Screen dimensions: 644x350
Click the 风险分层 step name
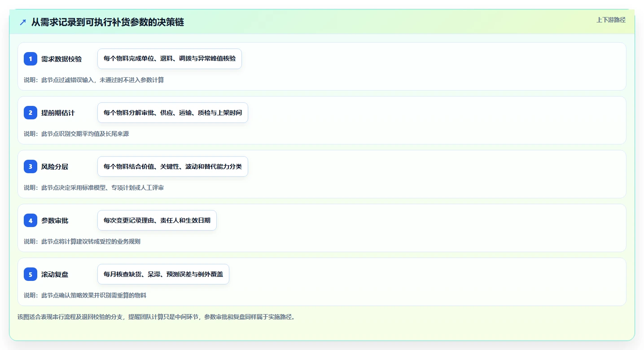pyautogui.click(x=55, y=166)
